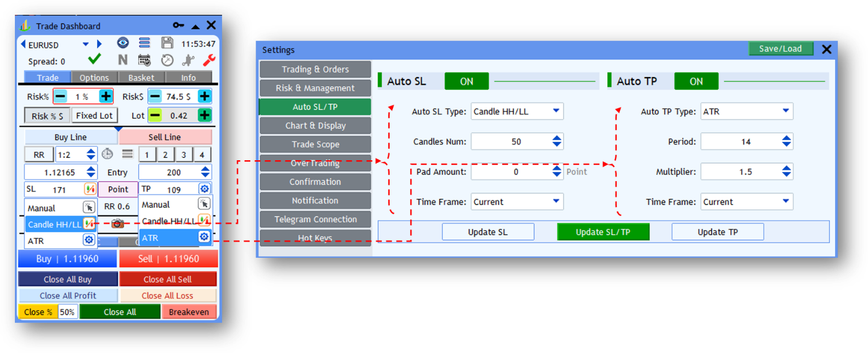Click the stopwatch icon next to RR 1:2
This screenshot has height=353, width=868.
point(107,154)
